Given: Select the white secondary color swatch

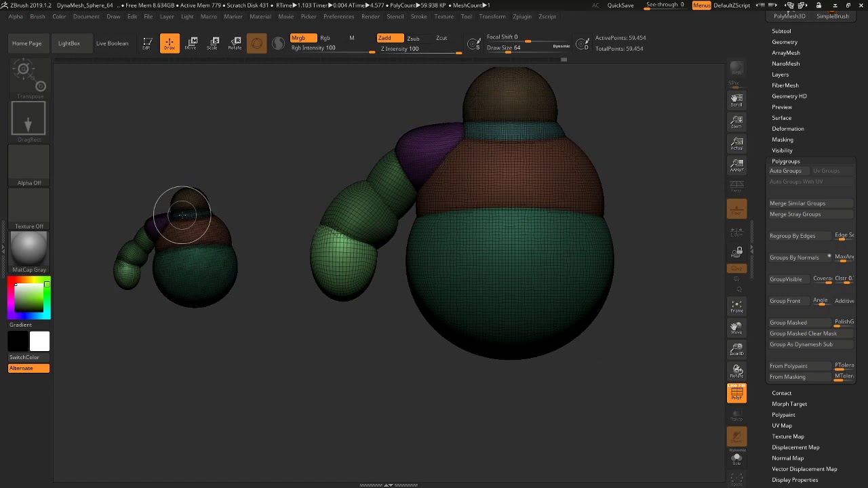Looking at the screenshot, I should [x=39, y=341].
